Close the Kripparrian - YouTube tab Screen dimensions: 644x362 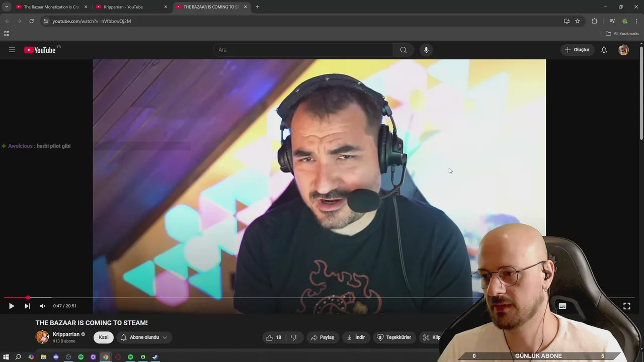pos(166,7)
